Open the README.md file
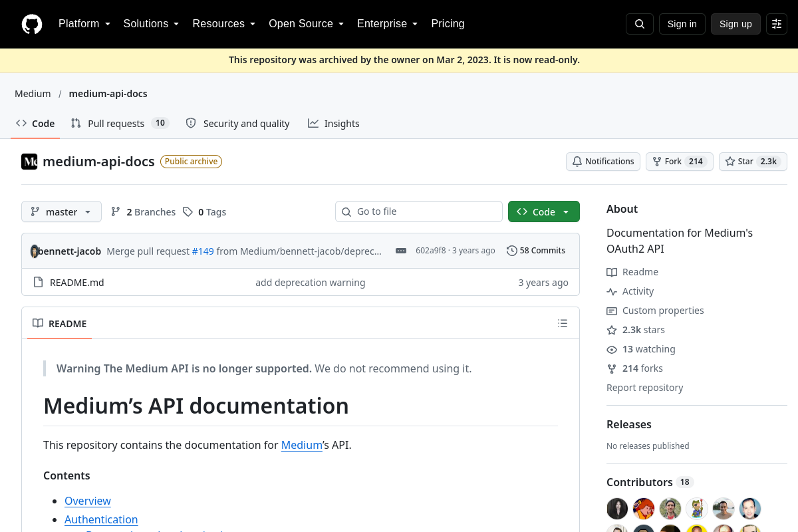This screenshot has width=798, height=532. 77,282
